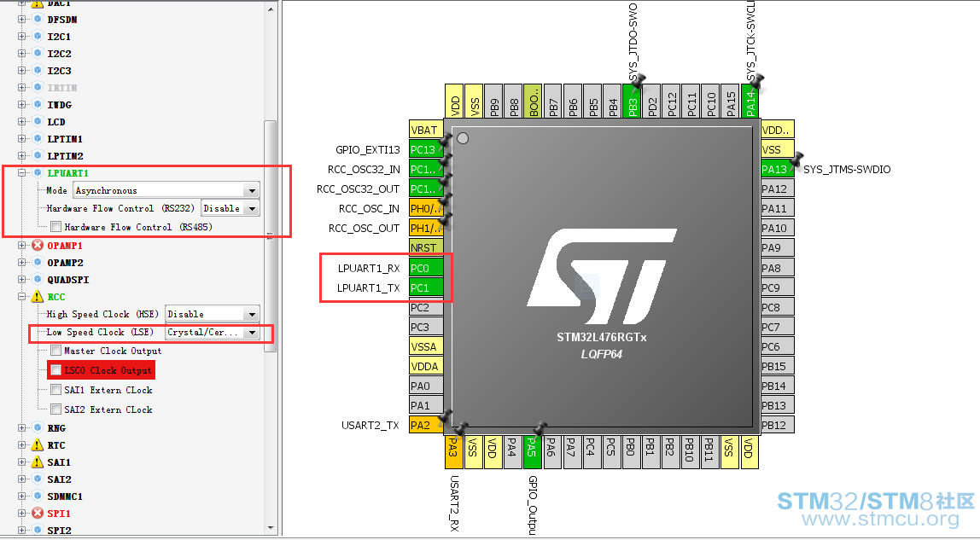Select the grey PC2 pin
The image size is (980, 540).
click(426, 307)
